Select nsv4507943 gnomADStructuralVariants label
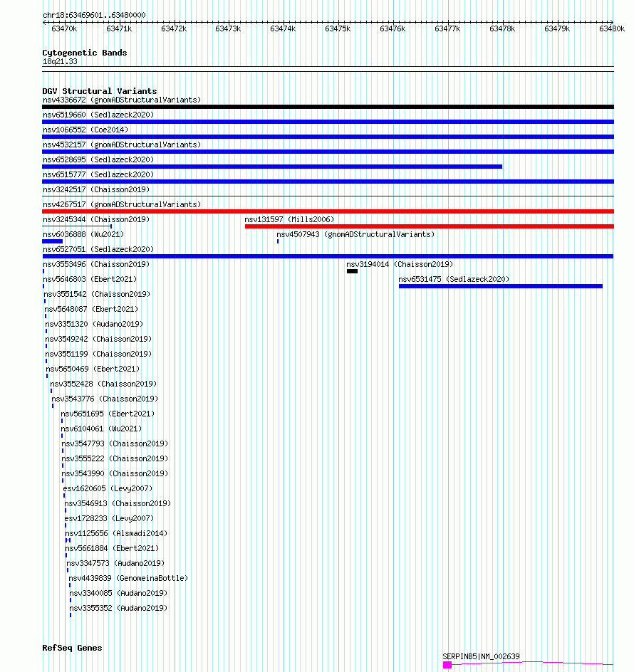Screen dimensions: 634x672 (355, 234)
